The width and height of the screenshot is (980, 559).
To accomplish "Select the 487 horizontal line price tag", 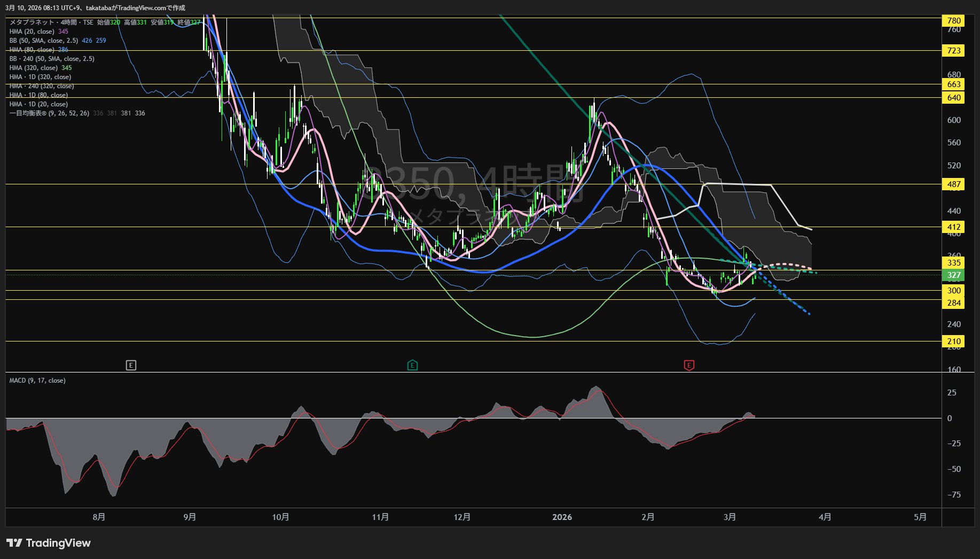I will [954, 184].
